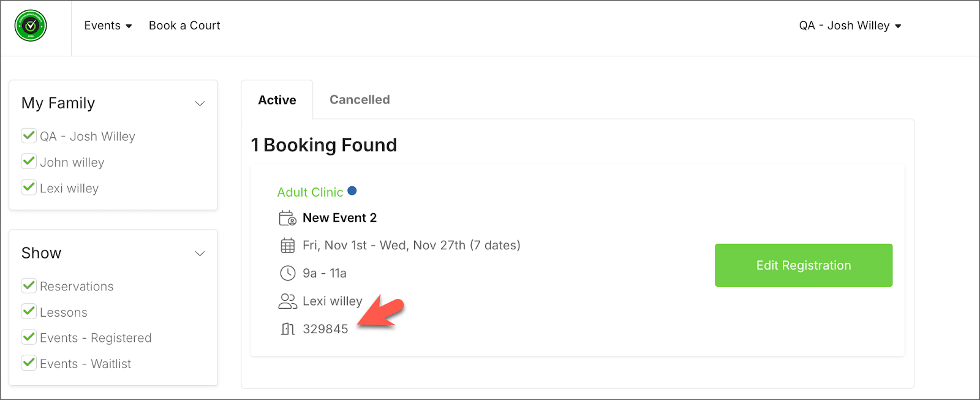Click the green club logo icon
Image resolution: width=980 pixels, height=400 pixels.
31,26
